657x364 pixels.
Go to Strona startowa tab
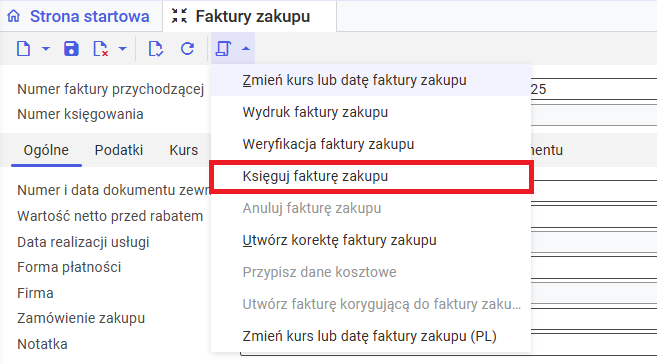89,16
